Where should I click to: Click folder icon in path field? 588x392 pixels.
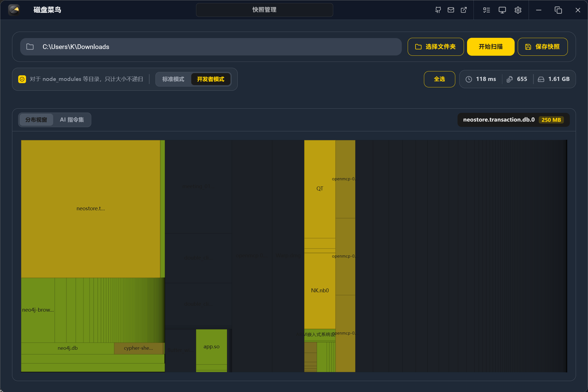pyautogui.click(x=30, y=47)
